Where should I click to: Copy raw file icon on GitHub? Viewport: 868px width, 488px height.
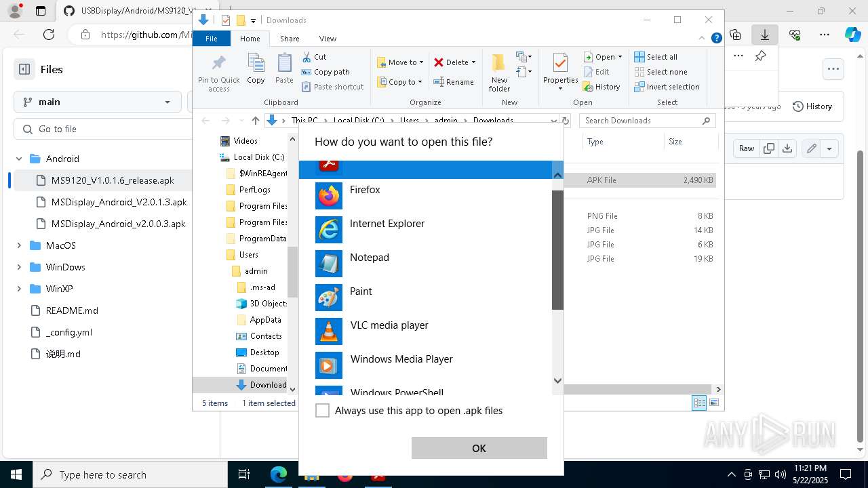769,148
